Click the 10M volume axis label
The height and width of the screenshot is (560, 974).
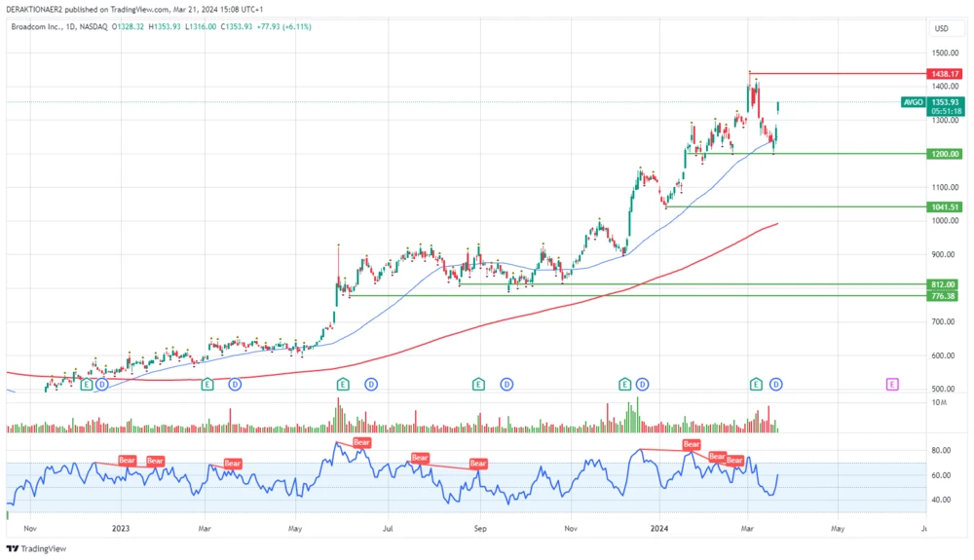(939, 402)
